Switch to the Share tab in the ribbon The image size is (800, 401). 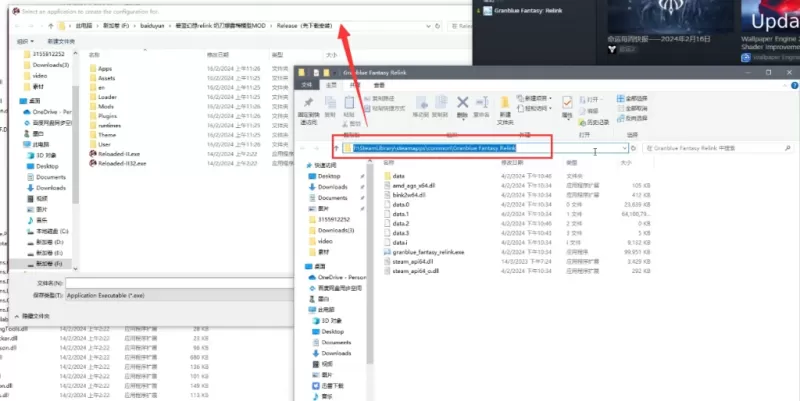coord(355,85)
